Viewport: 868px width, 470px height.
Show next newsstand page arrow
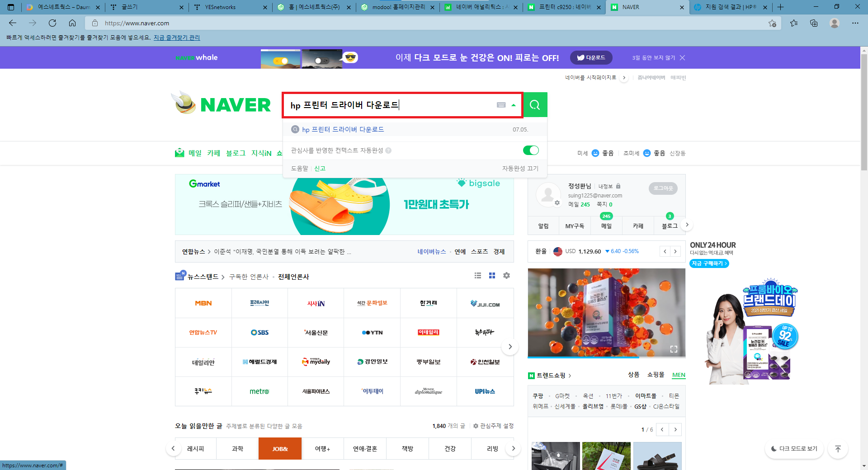[x=510, y=347]
